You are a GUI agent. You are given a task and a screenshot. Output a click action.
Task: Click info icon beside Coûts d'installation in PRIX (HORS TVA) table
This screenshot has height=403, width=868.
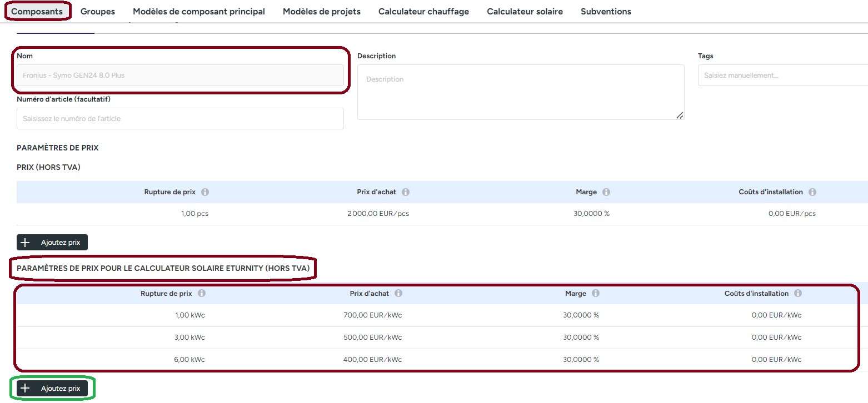812,192
